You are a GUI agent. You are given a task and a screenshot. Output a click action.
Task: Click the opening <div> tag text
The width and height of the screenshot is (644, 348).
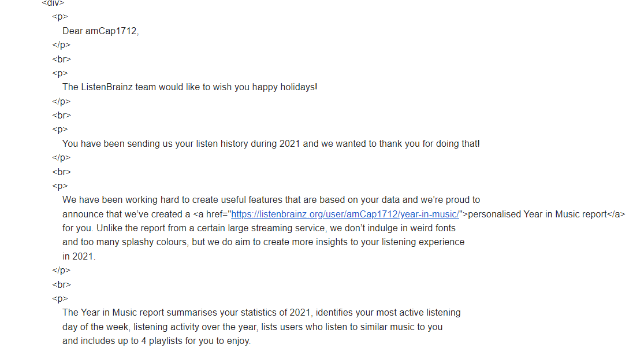(53, 3)
